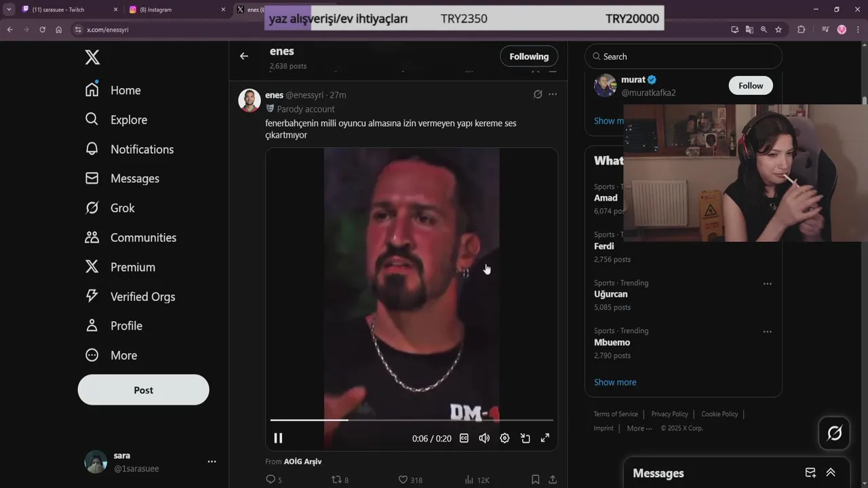Open enes profile avatar on post
This screenshot has height=488, width=868.
click(x=250, y=100)
